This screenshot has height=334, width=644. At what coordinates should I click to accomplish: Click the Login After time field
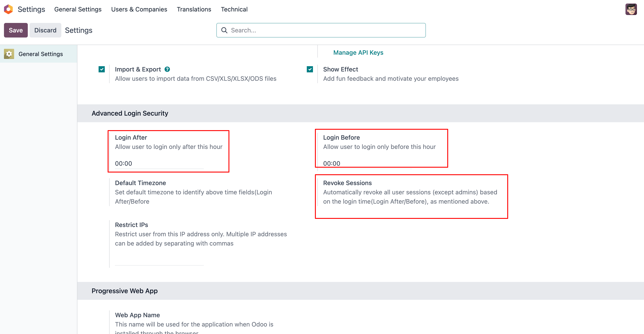pos(159,163)
